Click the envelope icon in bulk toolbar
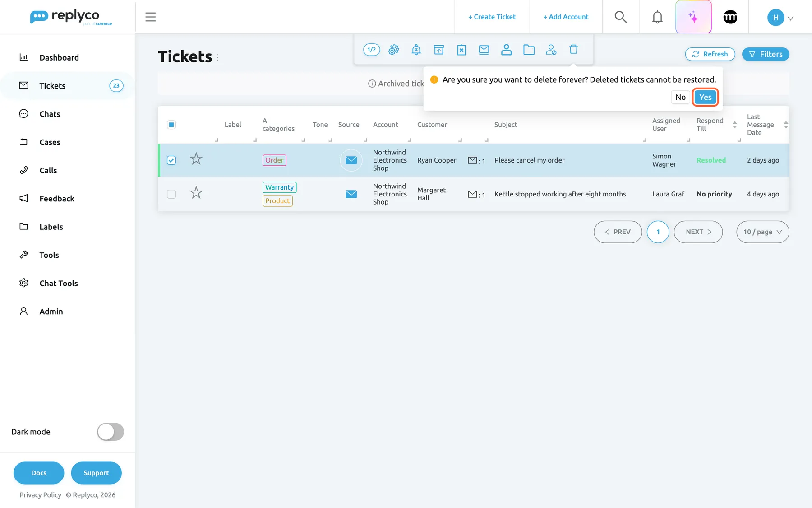 (484, 50)
